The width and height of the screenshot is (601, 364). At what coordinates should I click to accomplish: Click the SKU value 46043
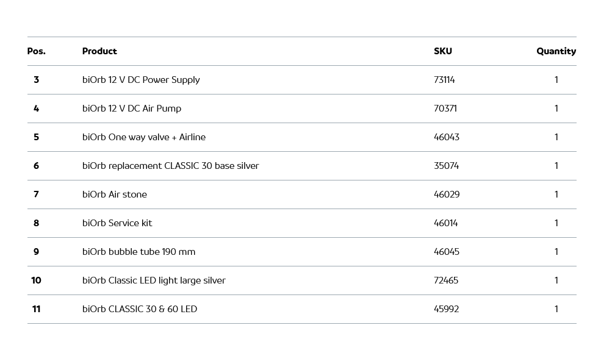(446, 137)
